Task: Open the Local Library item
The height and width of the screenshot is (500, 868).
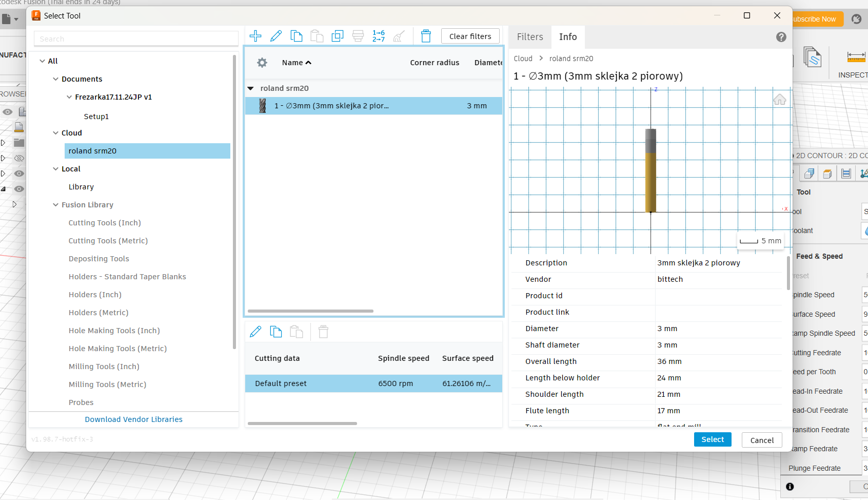Action: point(81,187)
